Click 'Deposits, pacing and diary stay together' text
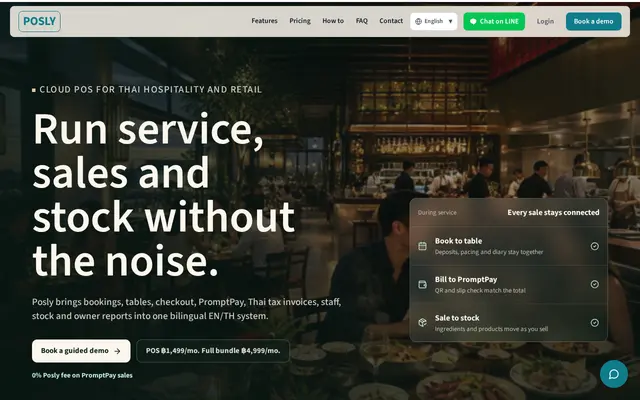This screenshot has width=640, height=400. (x=489, y=252)
